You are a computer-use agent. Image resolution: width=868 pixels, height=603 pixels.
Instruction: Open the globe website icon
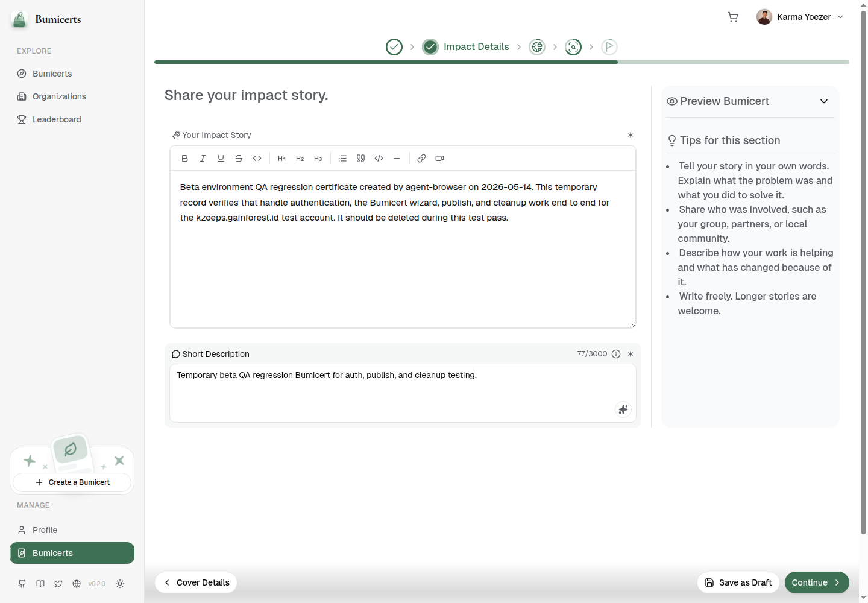(x=77, y=584)
